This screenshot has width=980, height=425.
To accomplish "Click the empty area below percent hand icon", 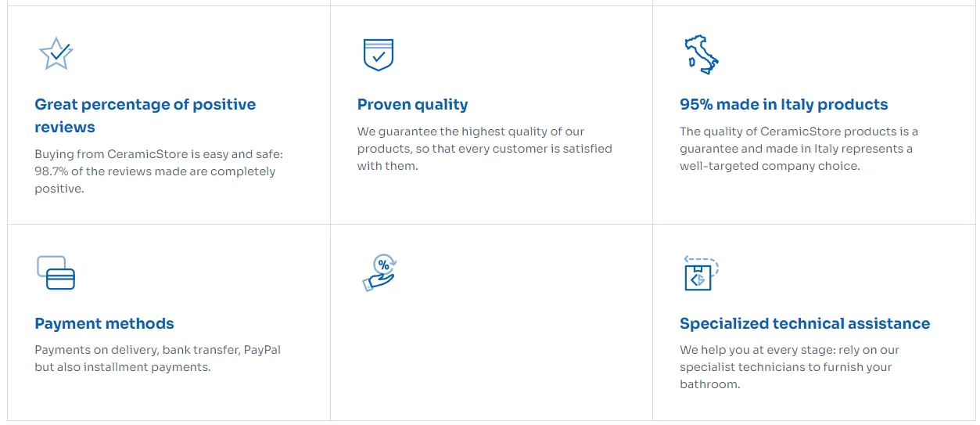I will (490, 352).
